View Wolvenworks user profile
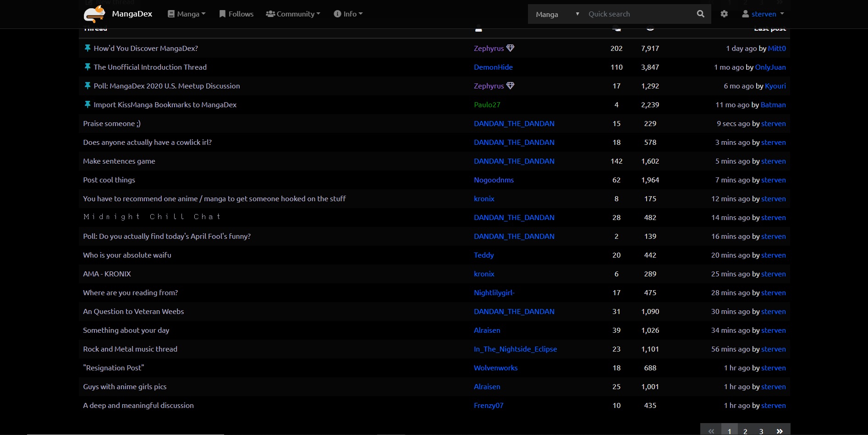The width and height of the screenshot is (868, 435). pos(496,368)
